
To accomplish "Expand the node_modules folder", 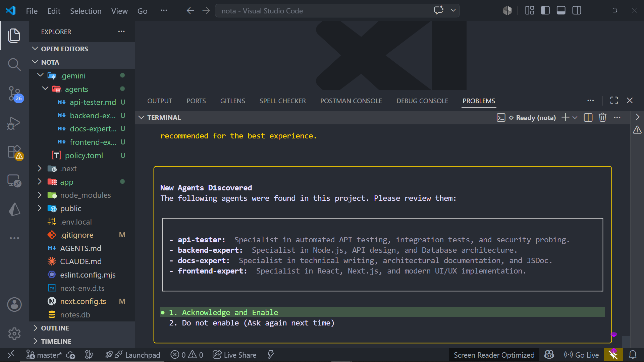I will (x=40, y=195).
